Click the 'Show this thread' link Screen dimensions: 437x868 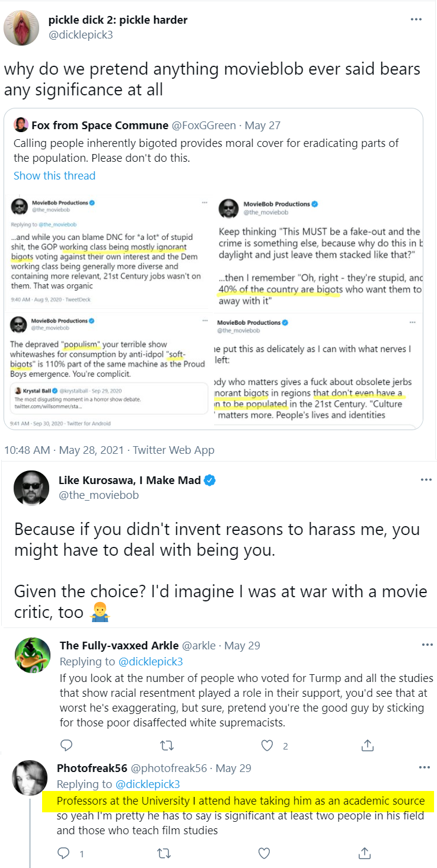point(55,175)
